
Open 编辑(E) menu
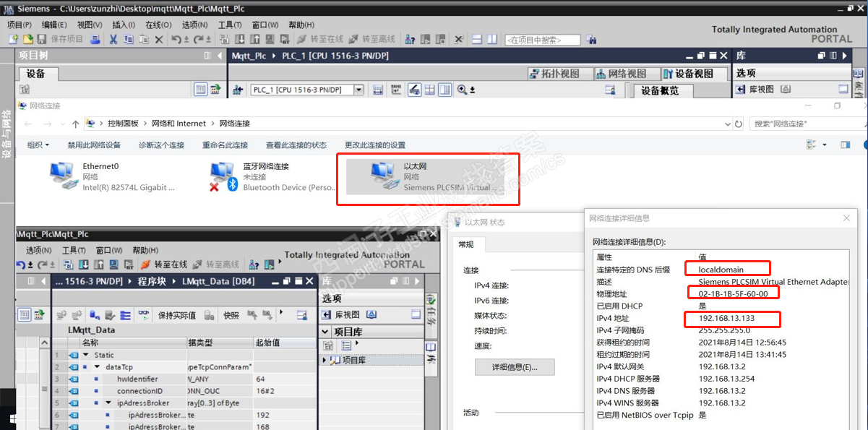[x=56, y=25]
